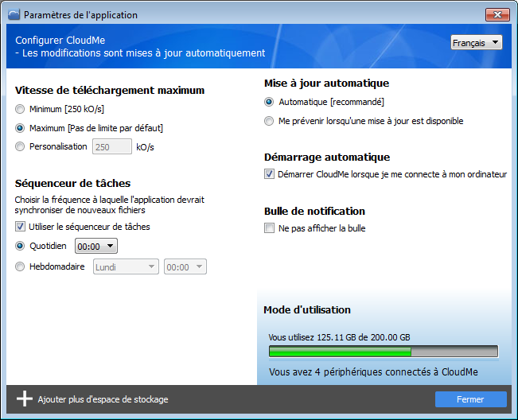The width and height of the screenshot is (518, 420).
Task: Open the Lundi weekday dropdown
Action: 126,266
